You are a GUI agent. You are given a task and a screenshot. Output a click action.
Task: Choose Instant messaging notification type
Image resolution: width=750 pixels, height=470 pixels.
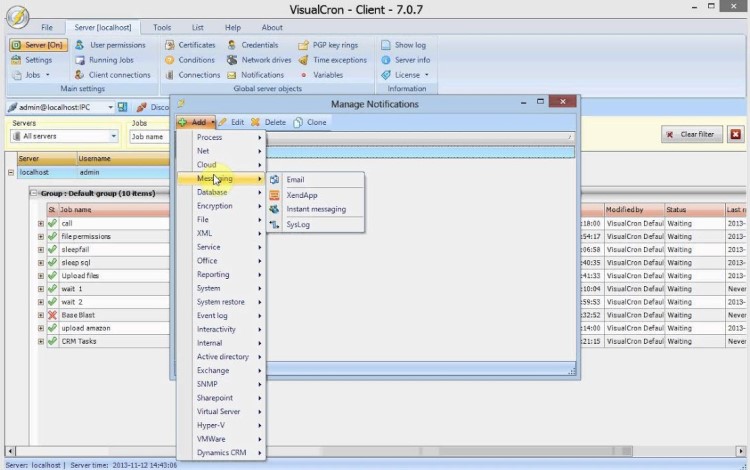point(315,209)
